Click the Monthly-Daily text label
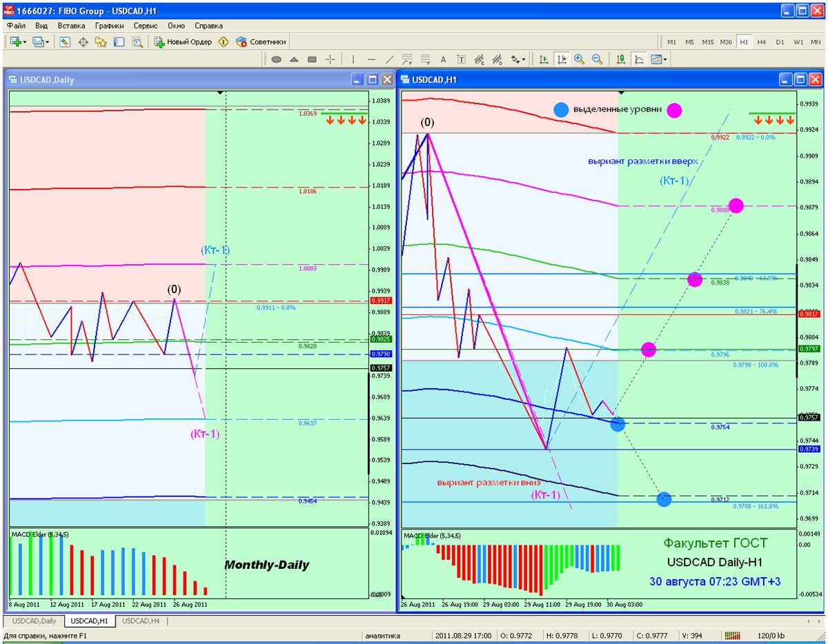The width and height of the screenshot is (828, 644). 267,565
